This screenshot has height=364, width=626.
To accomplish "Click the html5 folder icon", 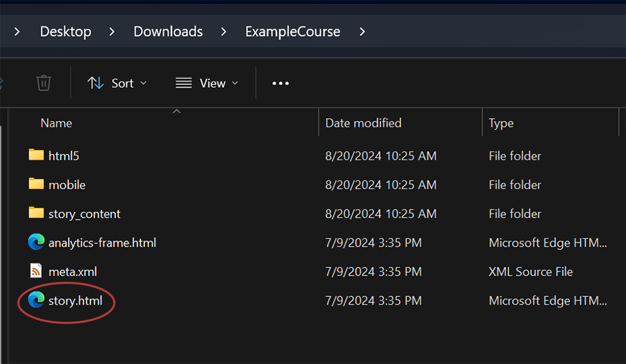I will point(36,155).
